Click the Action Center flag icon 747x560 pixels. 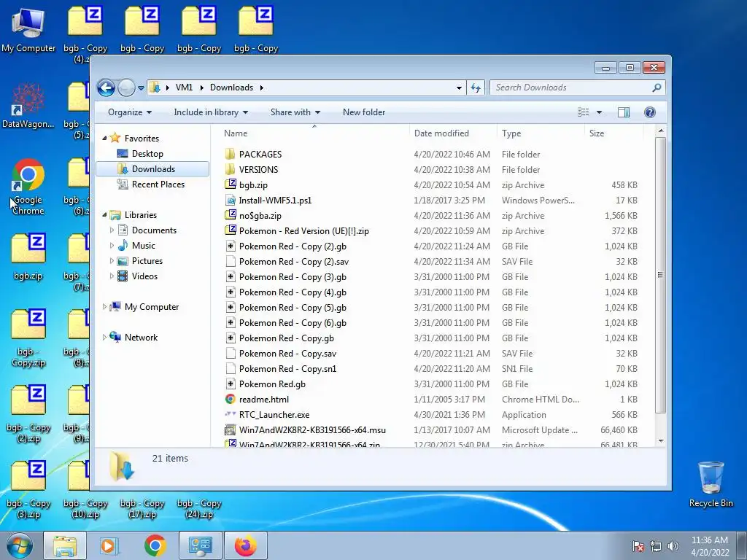click(638, 546)
